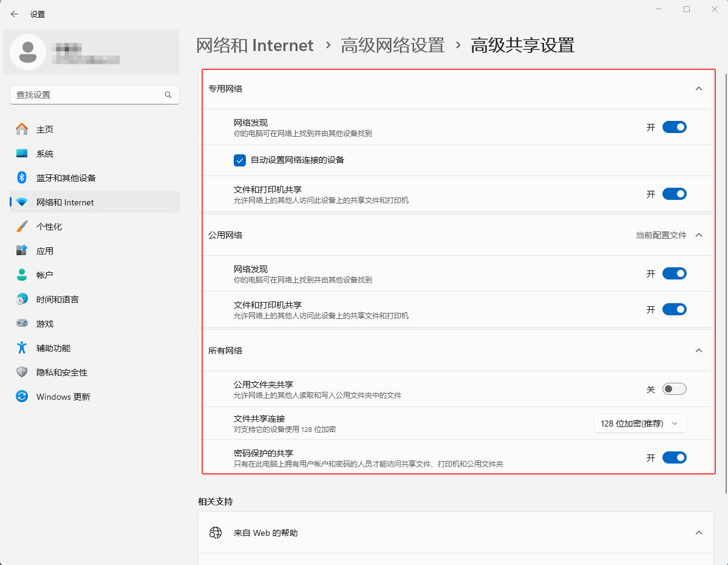Open the 128 位加密 dropdown
This screenshot has width=728, height=565.
[639, 423]
